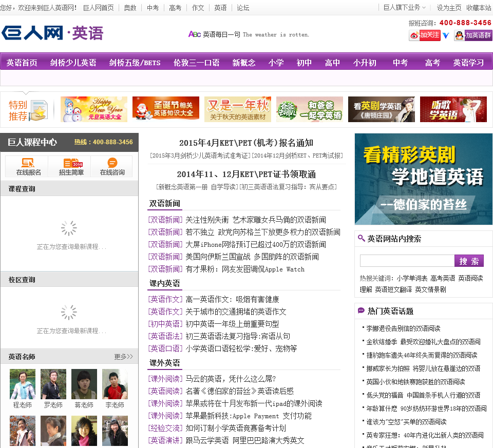Expand the 巨人旗下业务 dropdown

[x=404, y=8]
